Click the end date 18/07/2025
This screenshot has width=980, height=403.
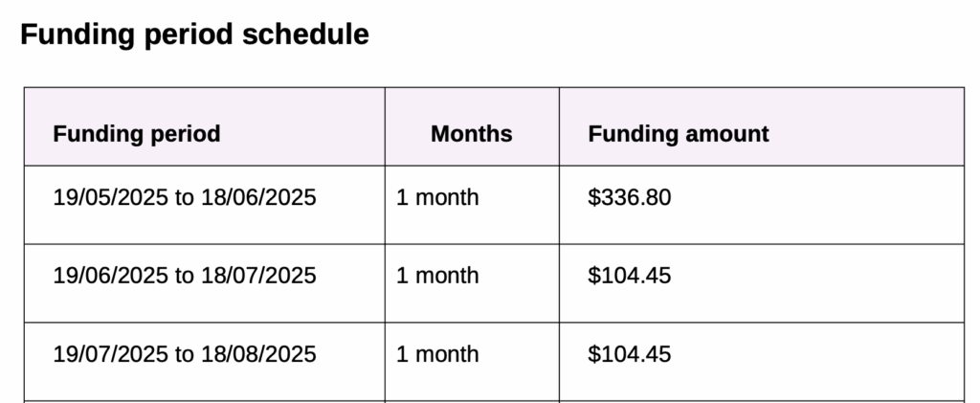258,277
